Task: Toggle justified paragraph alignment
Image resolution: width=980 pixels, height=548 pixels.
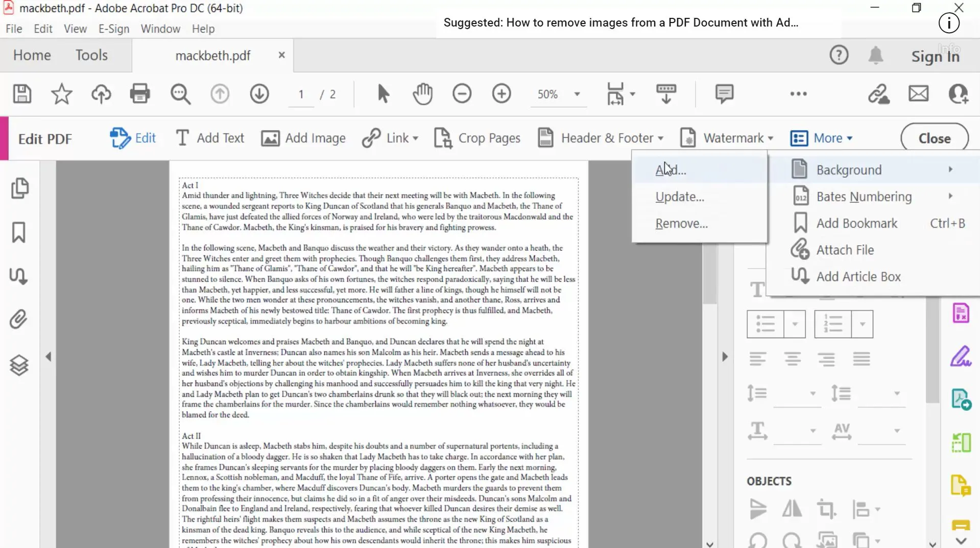Action: coord(862,359)
